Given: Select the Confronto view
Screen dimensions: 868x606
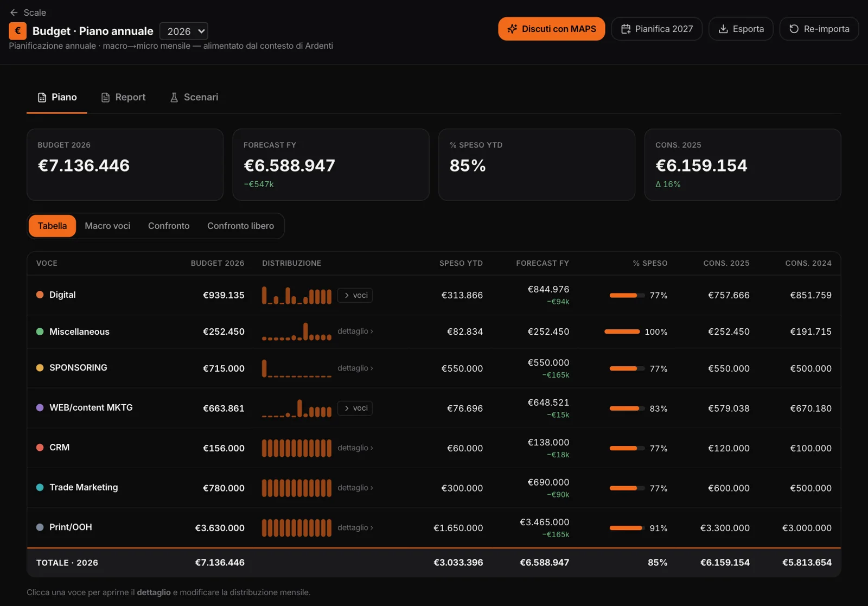Looking at the screenshot, I should pos(169,226).
